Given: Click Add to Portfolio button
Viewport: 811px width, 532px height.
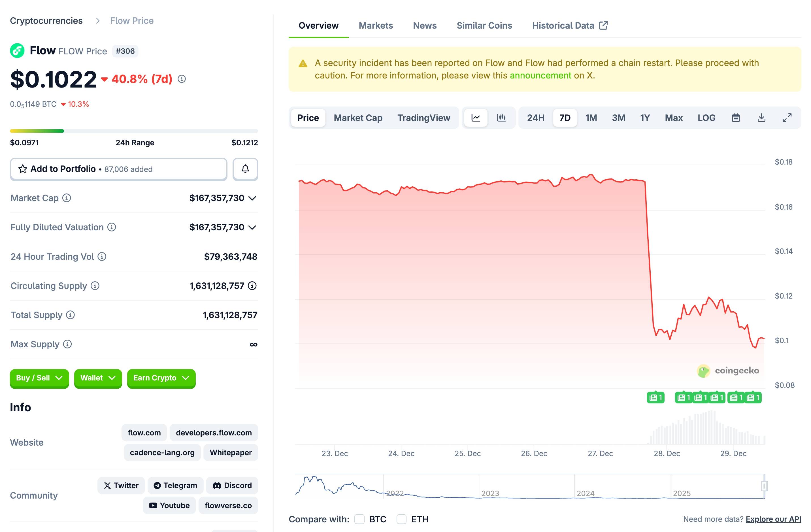Looking at the screenshot, I should (x=119, y=169).
